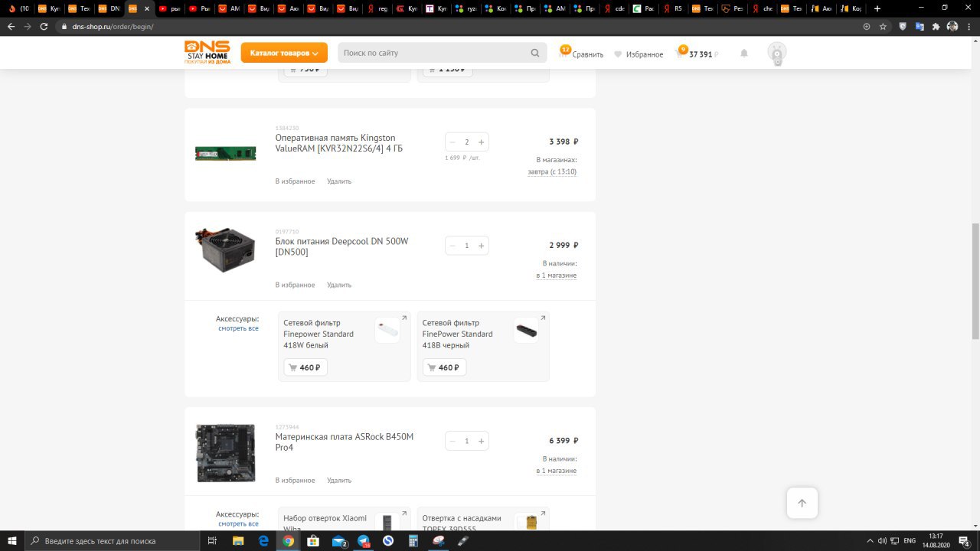Open Mail app from taskbar

[338, 541]
